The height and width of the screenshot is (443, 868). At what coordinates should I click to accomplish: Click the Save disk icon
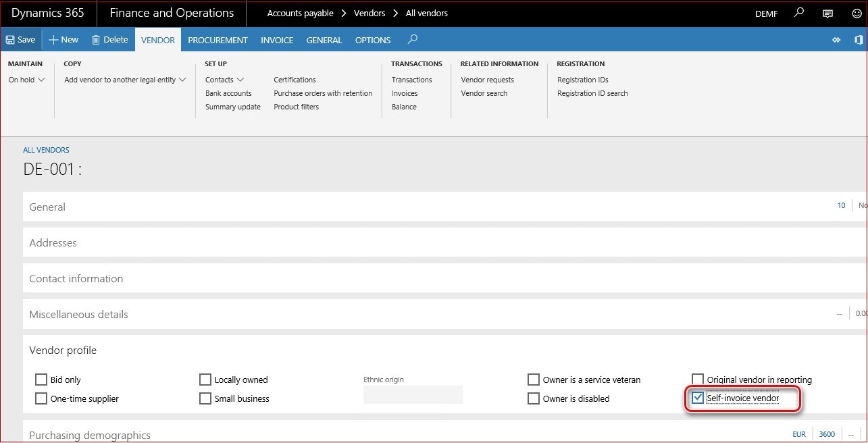pyautogui.click(x=10, y=40)
